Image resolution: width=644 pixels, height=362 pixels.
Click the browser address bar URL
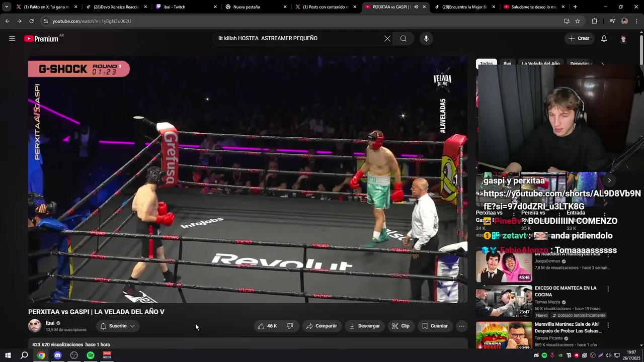click(92, 21)
